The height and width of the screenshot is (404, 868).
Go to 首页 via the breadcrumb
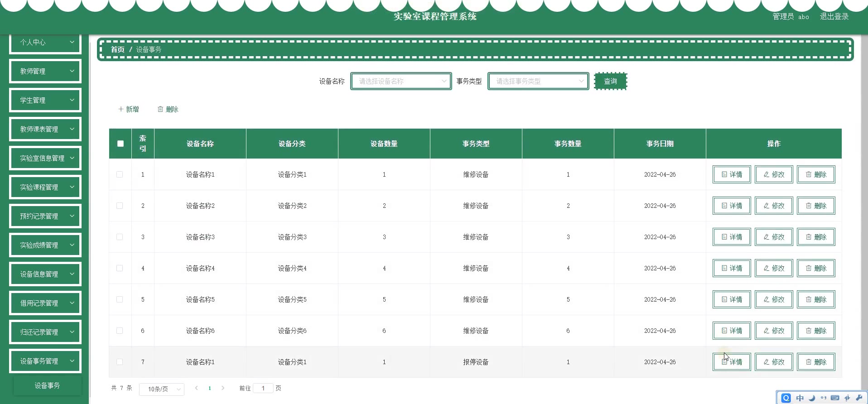point(118,49)
